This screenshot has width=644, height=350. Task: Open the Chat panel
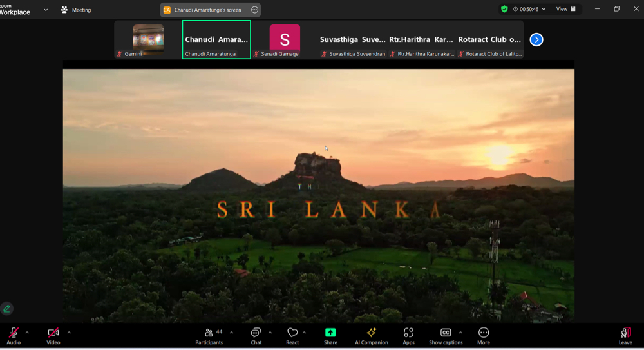256,335
